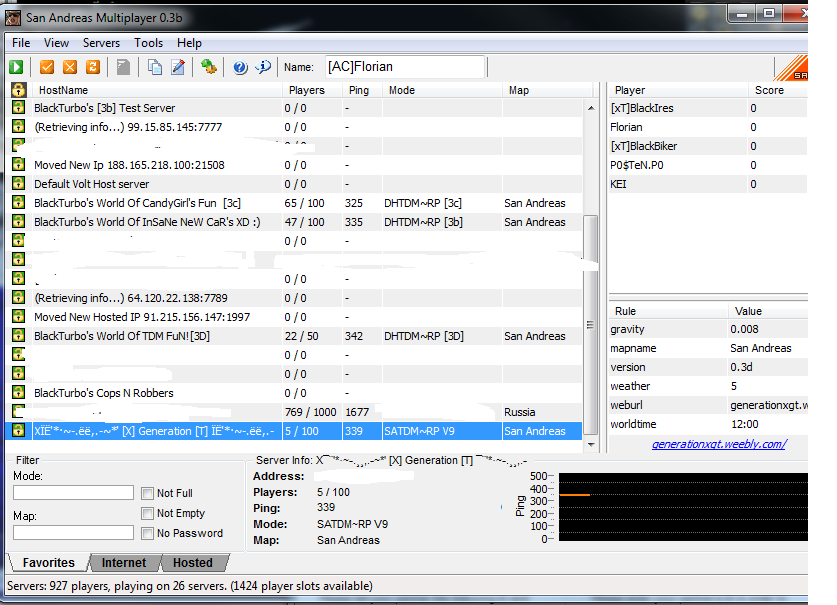Open the Tools menu
Screen dimensions: 837x605
pos(148,43)
